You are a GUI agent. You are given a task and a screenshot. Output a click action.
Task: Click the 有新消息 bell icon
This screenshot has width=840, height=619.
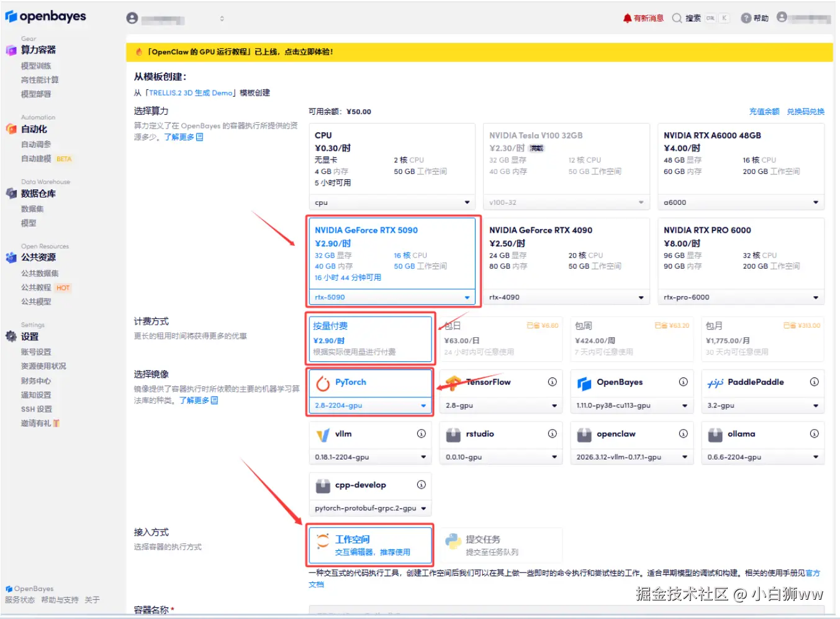(627, 19)
